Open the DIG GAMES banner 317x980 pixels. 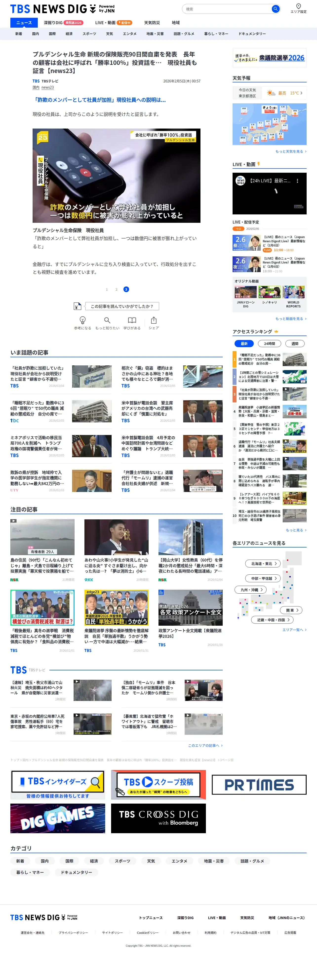point(58,818)
